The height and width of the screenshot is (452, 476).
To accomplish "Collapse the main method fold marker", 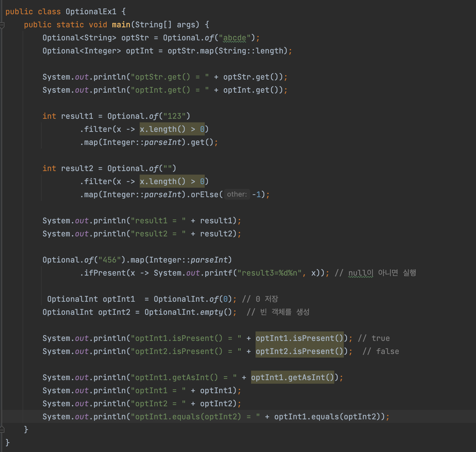I will tap(2, 25).
